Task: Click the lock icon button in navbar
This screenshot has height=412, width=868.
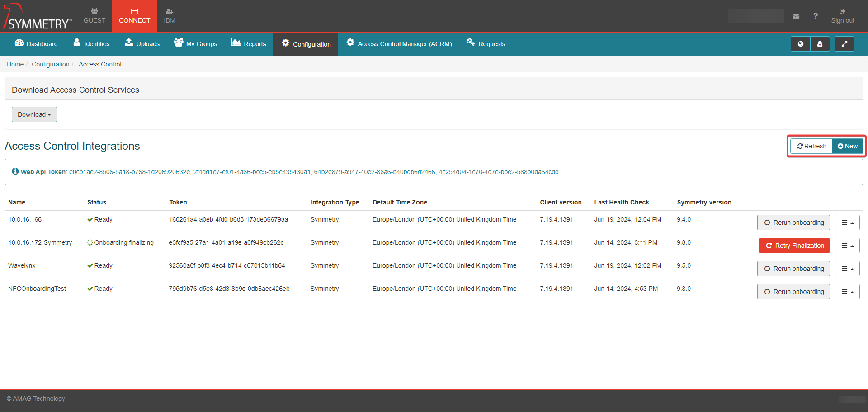Action: pyautogui.click(x=820, y=44)
